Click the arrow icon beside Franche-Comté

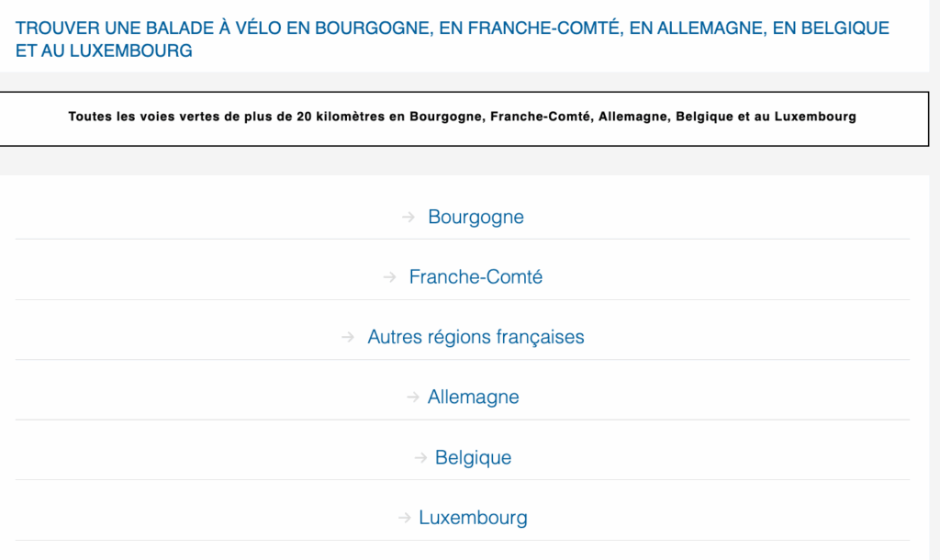coord(390,277)
